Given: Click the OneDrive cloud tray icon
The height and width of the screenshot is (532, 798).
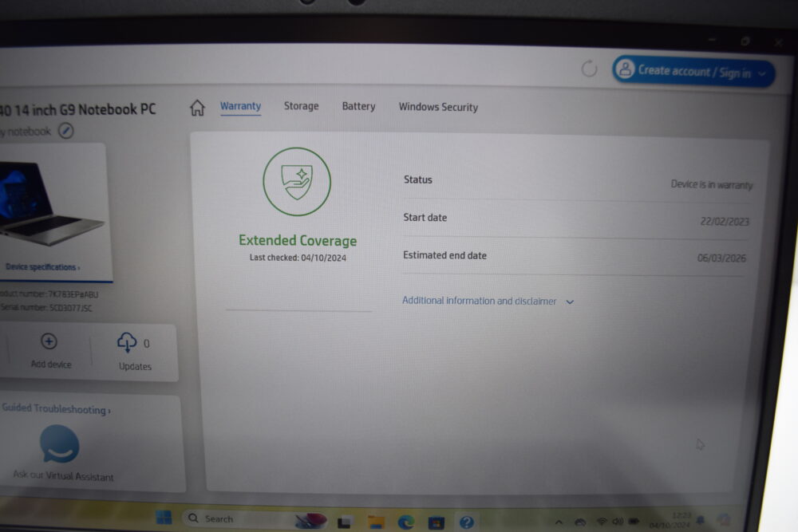Looking at the screenshot, I should click(580, 522).
